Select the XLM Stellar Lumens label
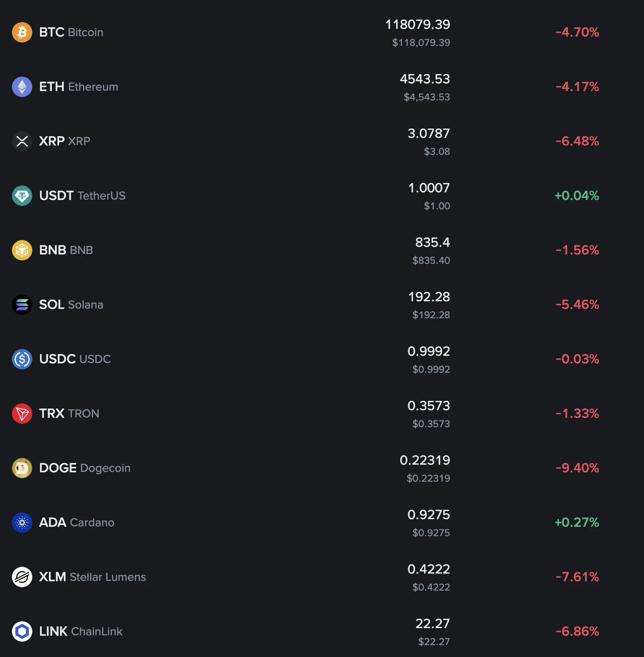This screenshot has height=657, width=644. coord(92,577)
